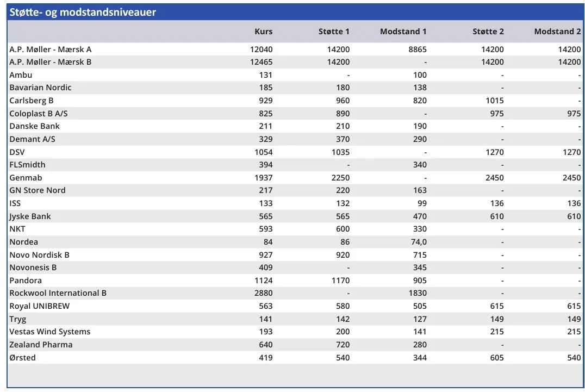This screenshot has height=392, width=585.
Task: Select the Genmab company name
Action: (26, 178)
